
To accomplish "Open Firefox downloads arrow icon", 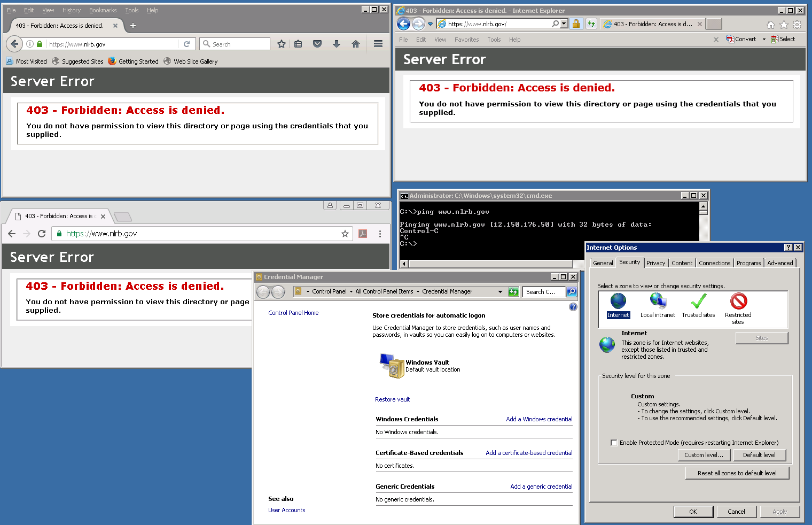I will point(337,44).
